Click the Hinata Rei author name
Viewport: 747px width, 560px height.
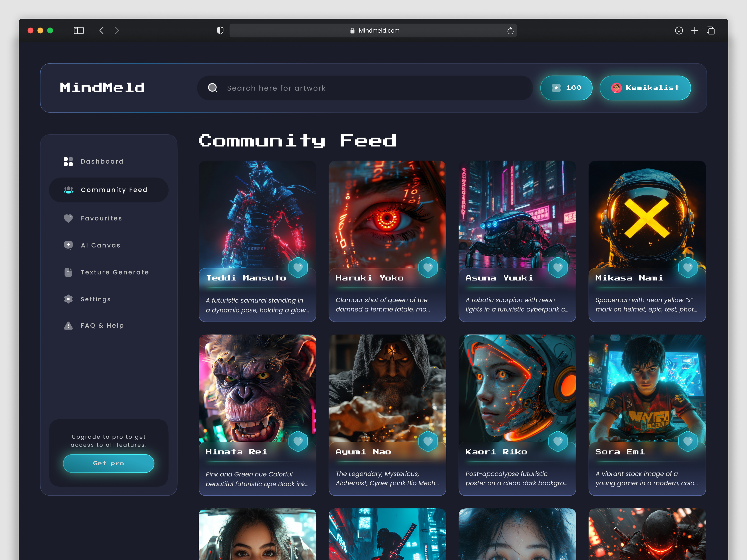click(x=236, y=452)
